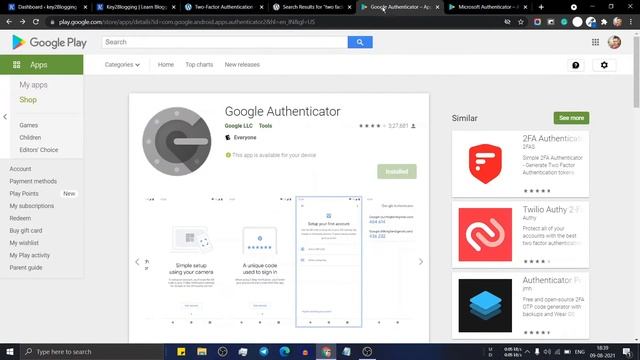
Task: Click the Google Authenticator app icon
Action: (x=177, y=141)
